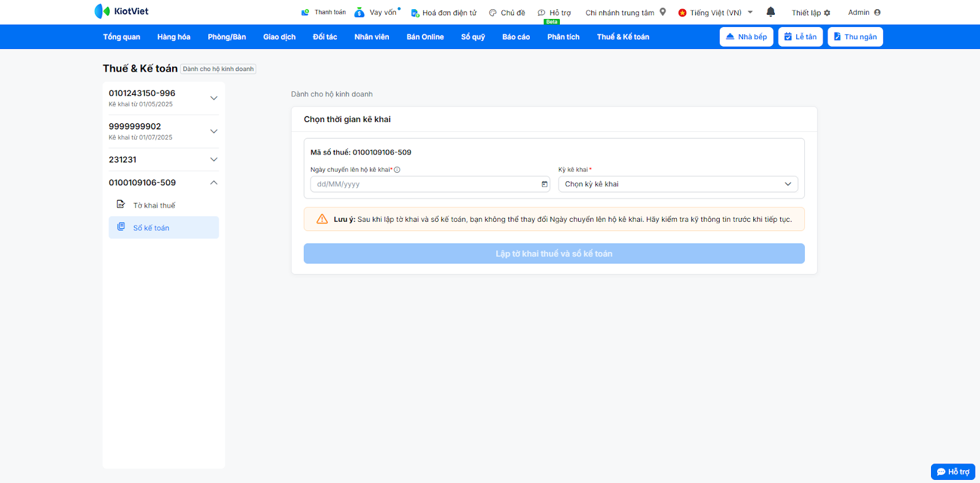Click the Lưu ý warning triangle icon
The width and height of the screenshot is (980, 483).
322,219
